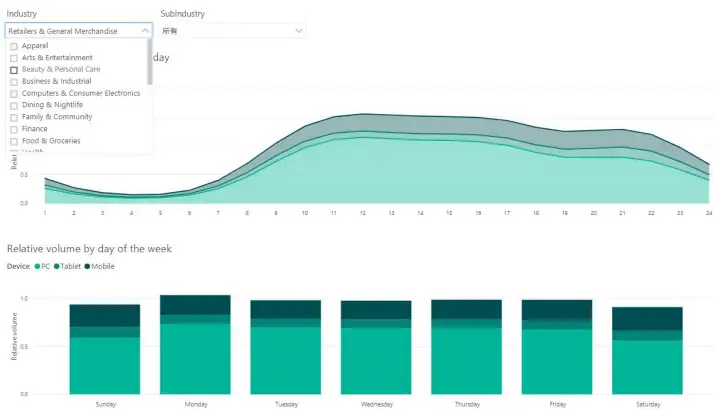Click the Tablet legend color dot
Screen dimensions: 714x410
pyautogui.click(x=56, y=266)
